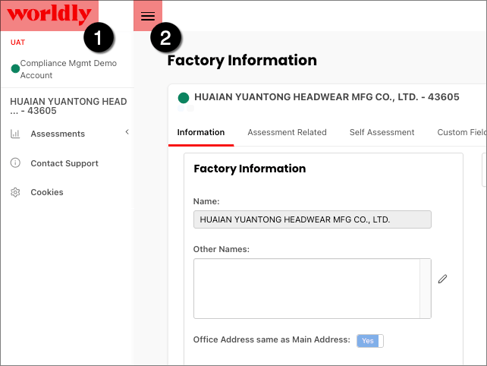Image resolution: width=487 pixels, height=366 pixels.
Task: Click the UAT environment label
Action: [x=18, y=42]
